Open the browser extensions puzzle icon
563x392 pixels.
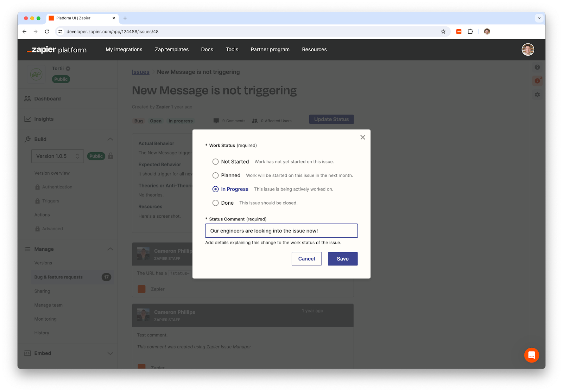(470, 32)
